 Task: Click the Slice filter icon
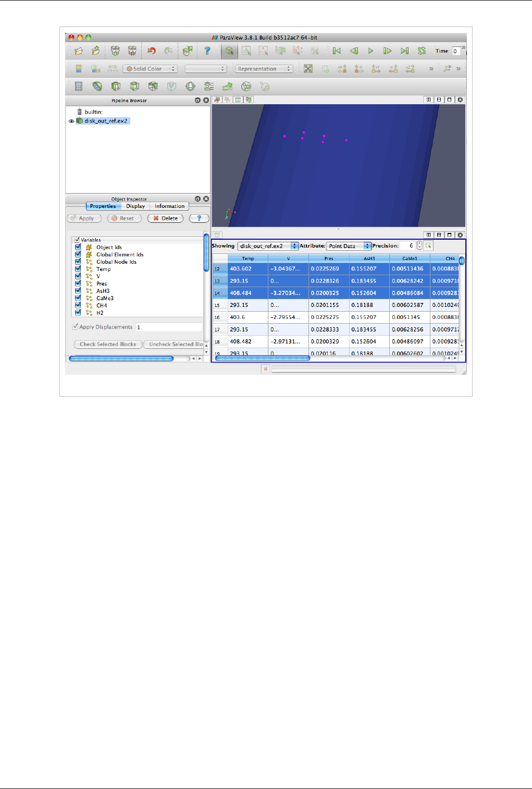134,87
